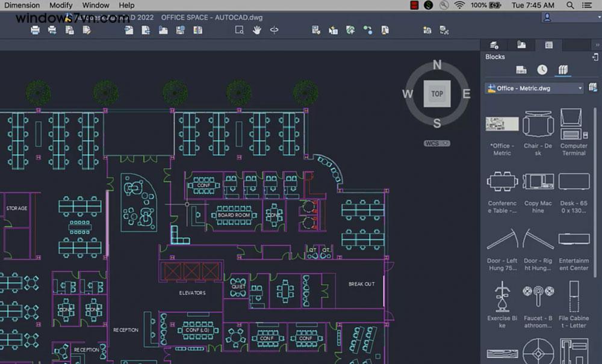Open the Office - Metric.dwg library dropdown
This screenshot has width=602, height=364.
coord(534,88)
